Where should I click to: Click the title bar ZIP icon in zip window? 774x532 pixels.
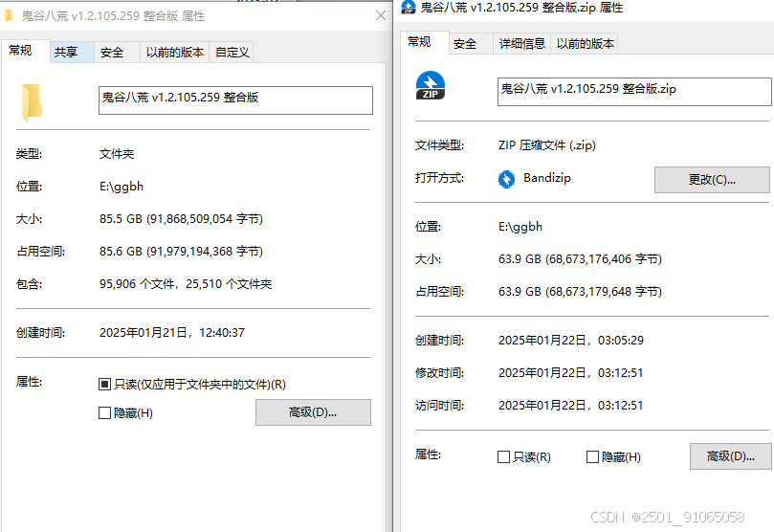[x=409, y=7]
